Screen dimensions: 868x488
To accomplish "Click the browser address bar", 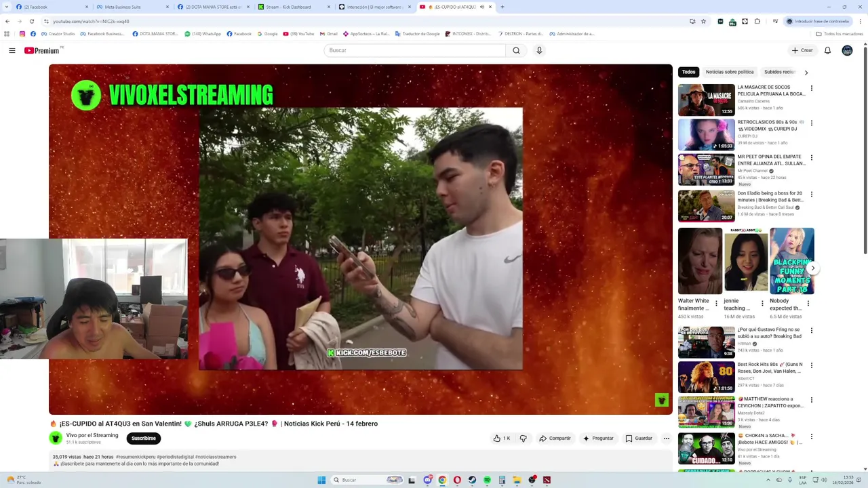I will point(366,21).
